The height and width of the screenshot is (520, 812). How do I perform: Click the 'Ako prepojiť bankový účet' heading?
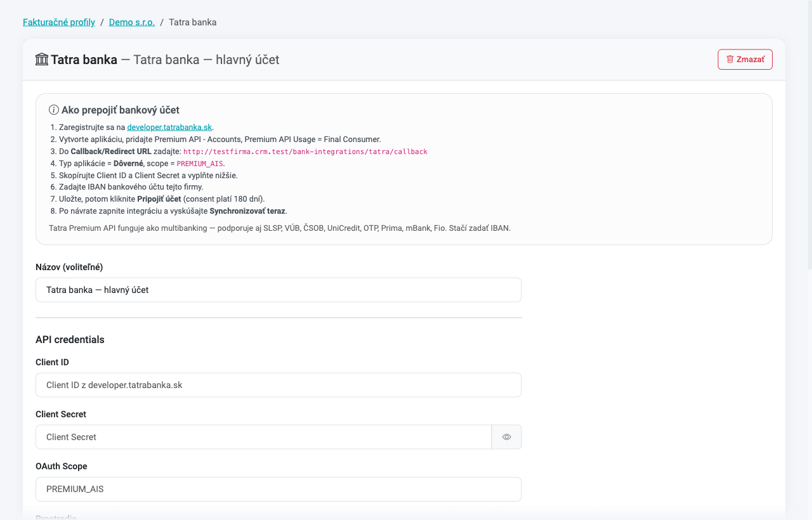click(x=121, y=110)
